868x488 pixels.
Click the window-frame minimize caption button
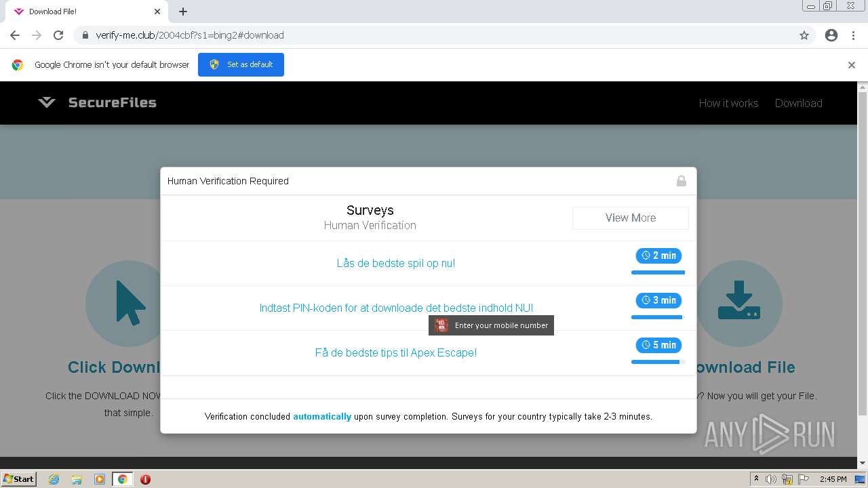click(x=810, y=6)
